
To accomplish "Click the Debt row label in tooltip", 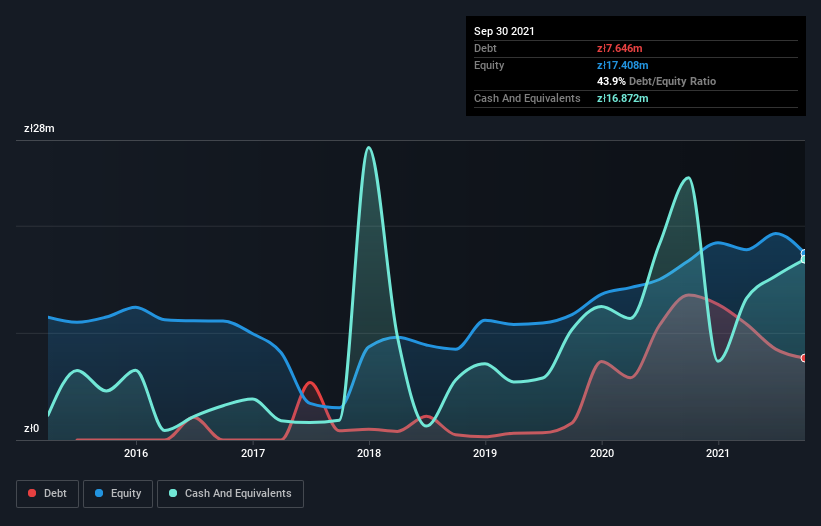I will 485,48.
